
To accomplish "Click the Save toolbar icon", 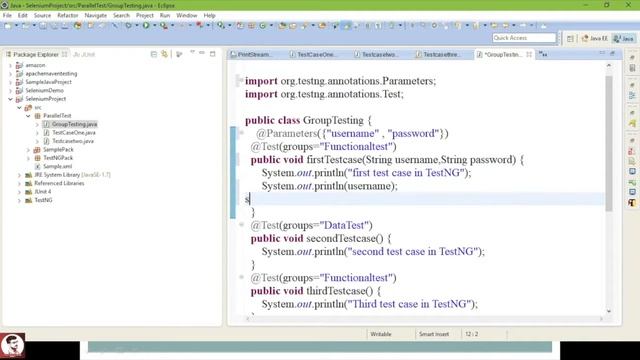I will [43, 26].
